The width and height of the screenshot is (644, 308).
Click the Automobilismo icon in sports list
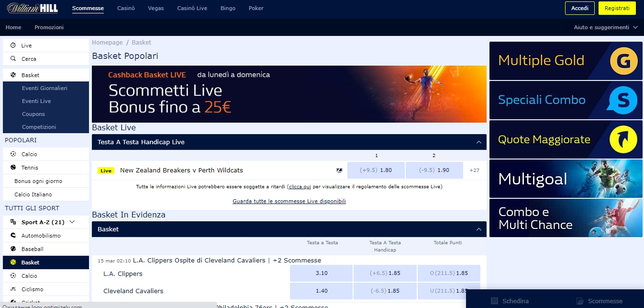[13, 236]
